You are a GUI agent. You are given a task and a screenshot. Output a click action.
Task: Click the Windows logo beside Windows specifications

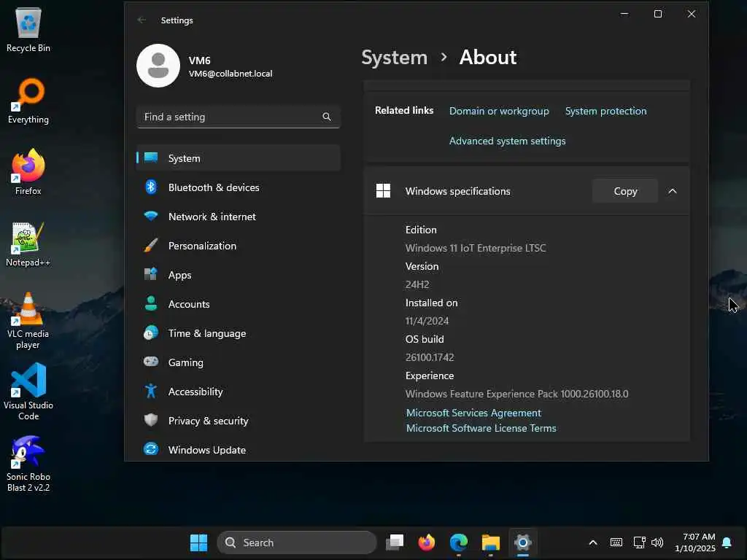pyautogui.click(x=383, y=191)
